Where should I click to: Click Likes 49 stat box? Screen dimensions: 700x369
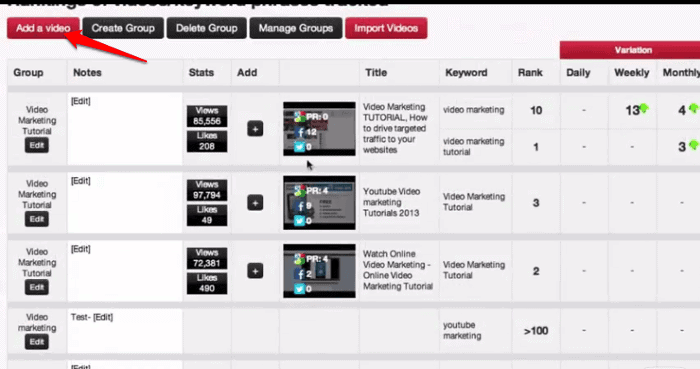pyautogui.click(x=207, y=215)
